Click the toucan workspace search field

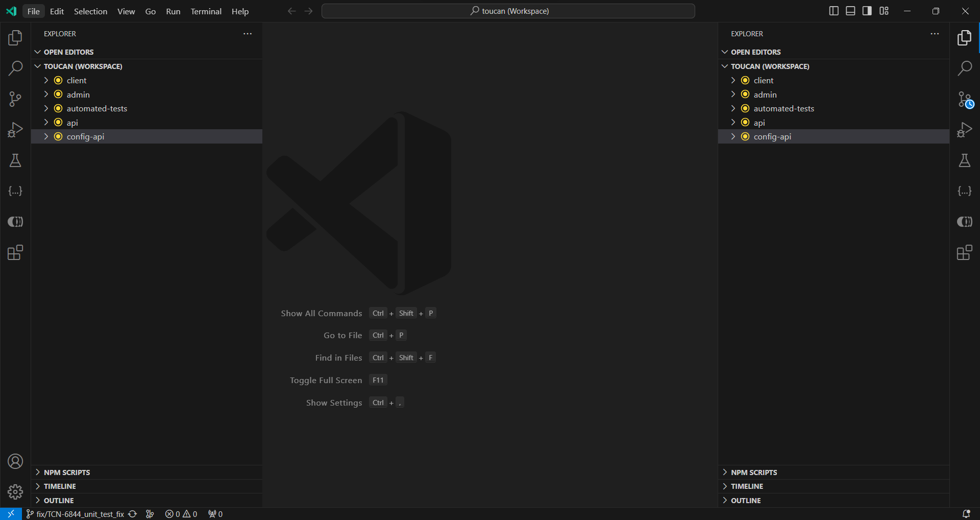point(508,10)
